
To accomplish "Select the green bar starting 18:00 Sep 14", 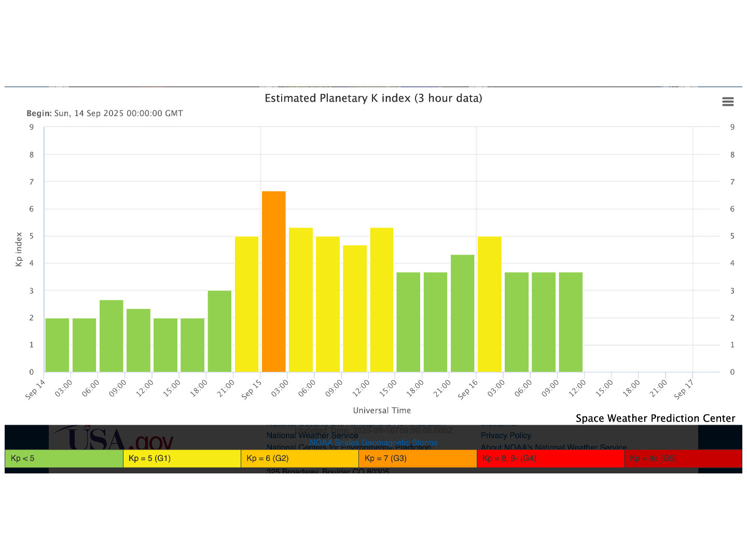I will pos(219,331).
